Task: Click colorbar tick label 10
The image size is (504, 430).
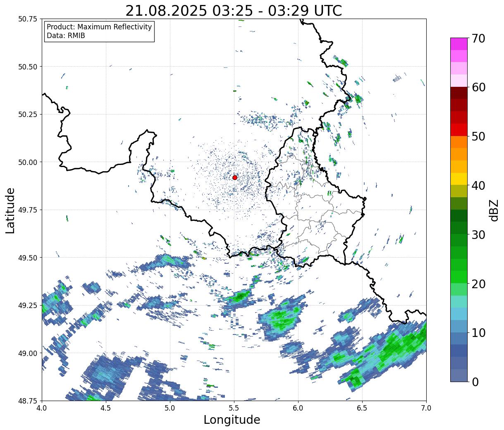Action: pos(478,332)
